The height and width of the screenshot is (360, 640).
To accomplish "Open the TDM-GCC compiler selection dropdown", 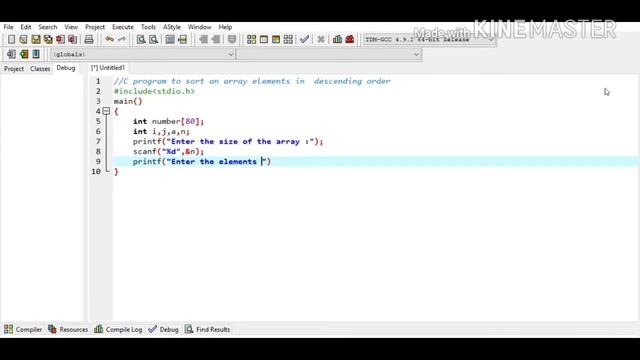I will tap(429, 40).
